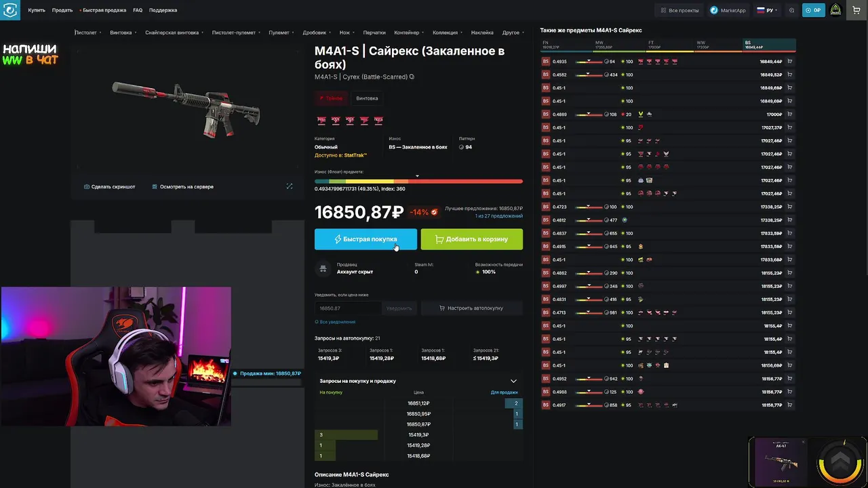
Task: Expand the weapon preview to fullscreen
Action: 290,186
